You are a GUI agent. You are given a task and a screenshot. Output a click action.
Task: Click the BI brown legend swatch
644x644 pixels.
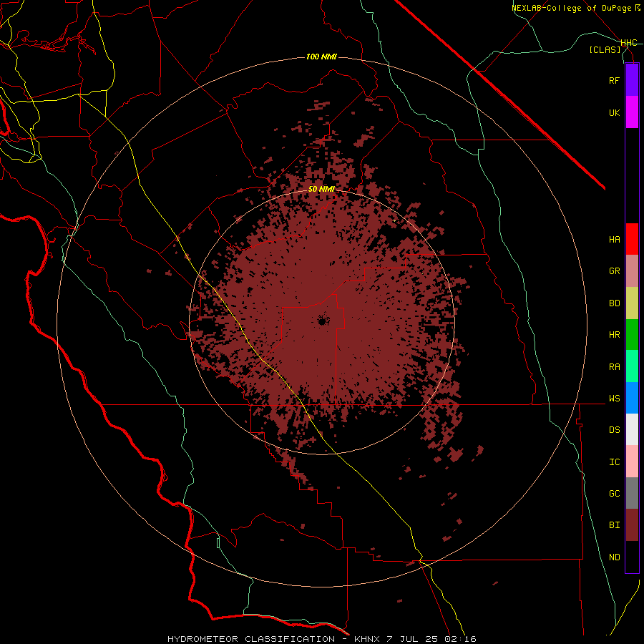[632, 525]
